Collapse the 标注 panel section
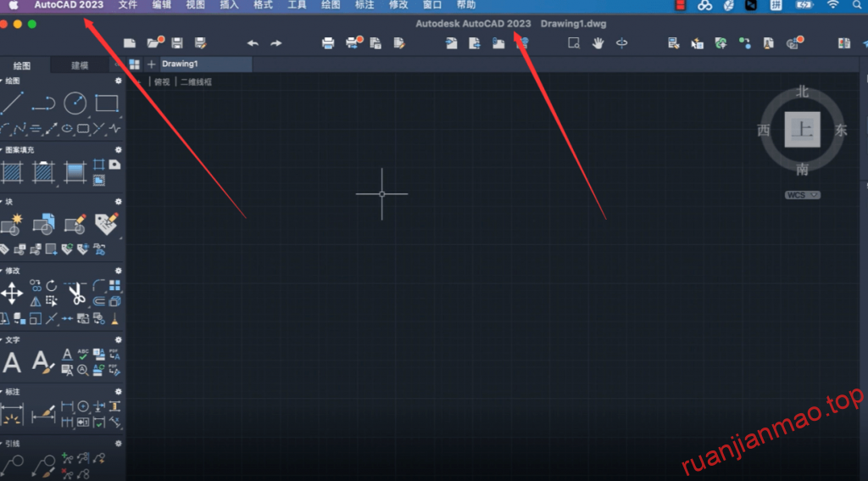This screenshot has height=481, width=868. [x=2, y=392]
